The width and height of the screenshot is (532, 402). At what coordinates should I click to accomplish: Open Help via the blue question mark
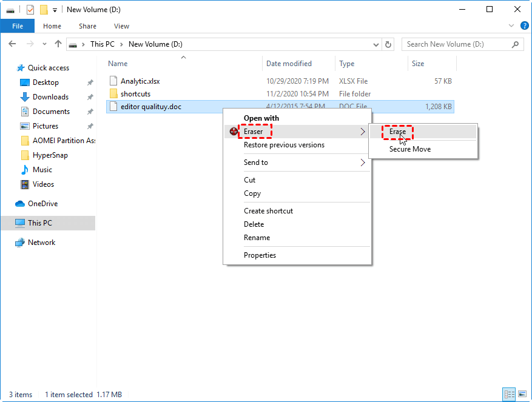coord(524,26)
